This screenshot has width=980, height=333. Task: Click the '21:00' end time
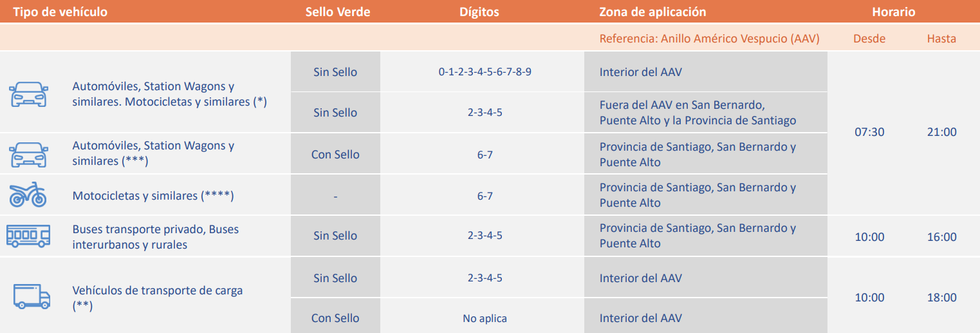pyautogui.click(x=941, y=132)
